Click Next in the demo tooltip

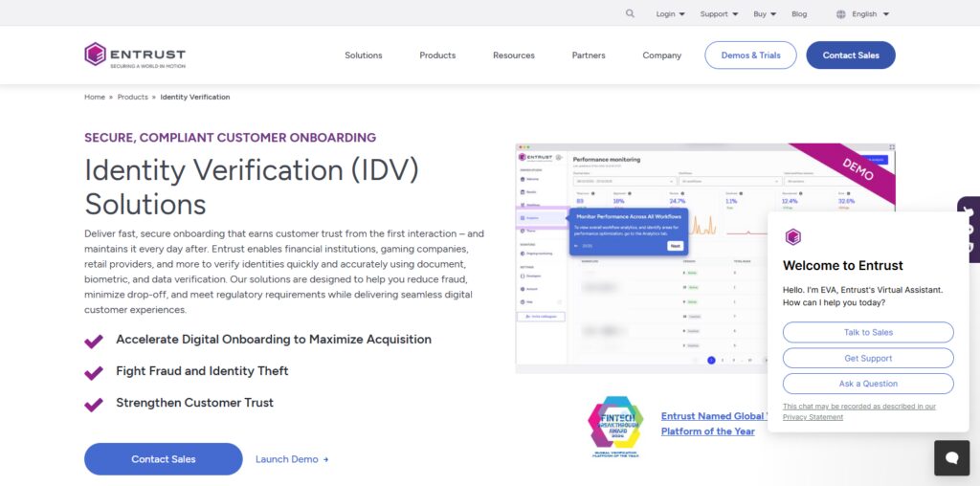tap(675, 246)
